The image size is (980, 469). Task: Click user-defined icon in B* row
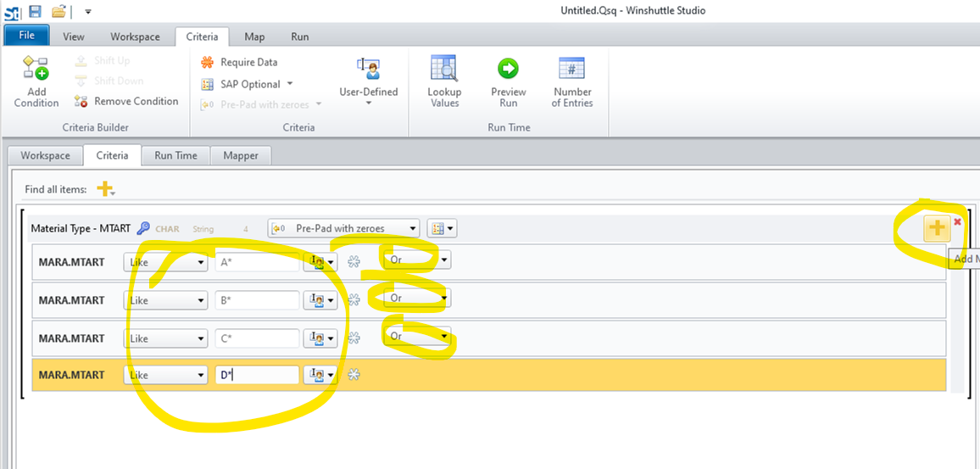tap(320, 300)
